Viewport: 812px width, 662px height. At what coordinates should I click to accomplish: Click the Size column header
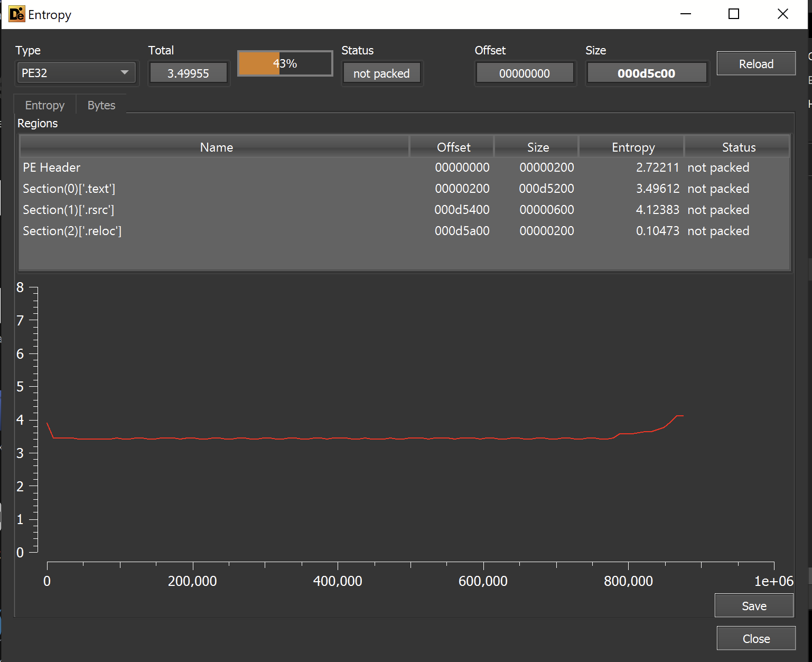538,147
